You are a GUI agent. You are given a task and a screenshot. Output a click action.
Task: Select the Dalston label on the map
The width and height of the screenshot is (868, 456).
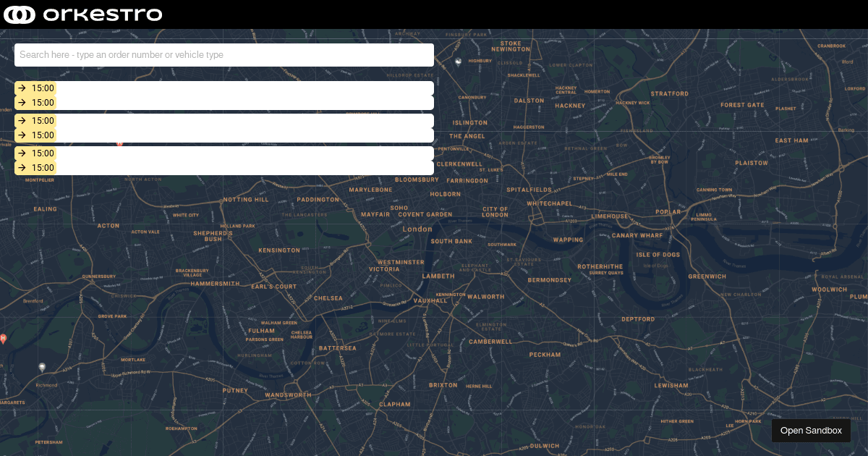tap(529, 101)
